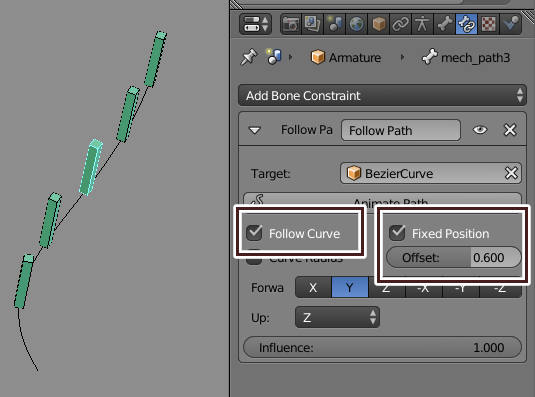
Task: Open the Texture checkerboard tab
Action: click(488, 24)
